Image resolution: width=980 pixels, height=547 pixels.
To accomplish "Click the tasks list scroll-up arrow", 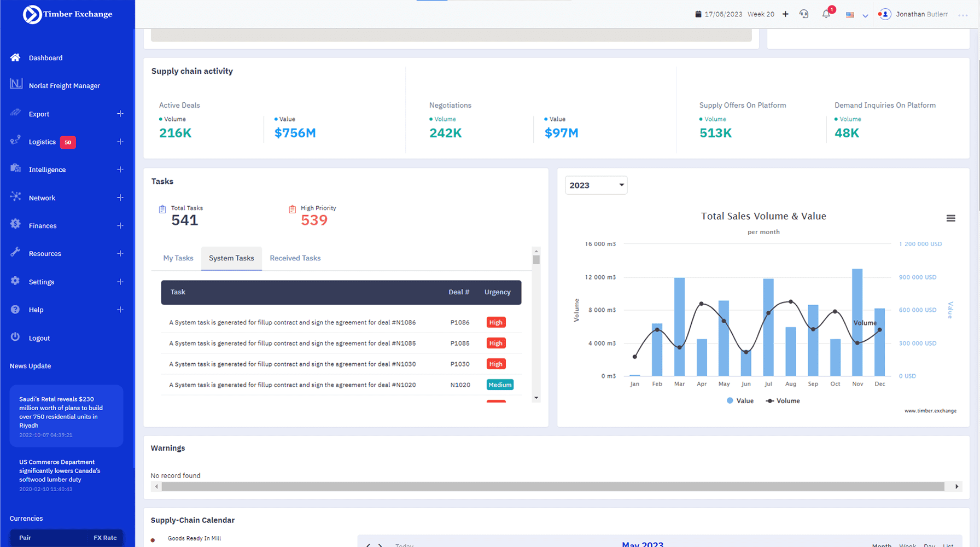I will click(x=536, y=251).
